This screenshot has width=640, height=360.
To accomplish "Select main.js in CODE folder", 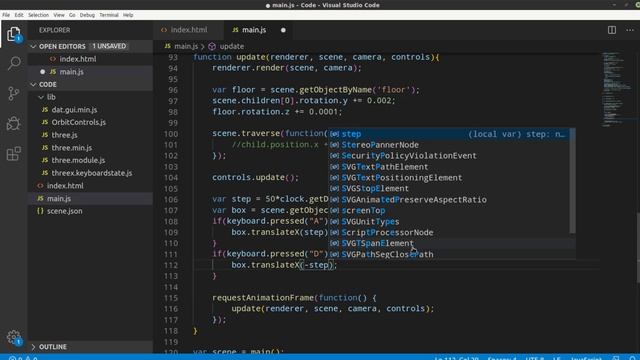I will pyautogui.click(x=90, y=198).
